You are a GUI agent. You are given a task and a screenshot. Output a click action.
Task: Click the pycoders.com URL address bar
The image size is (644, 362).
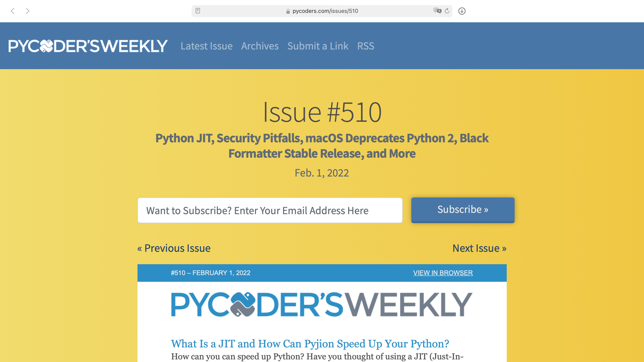tap(325, 11)
